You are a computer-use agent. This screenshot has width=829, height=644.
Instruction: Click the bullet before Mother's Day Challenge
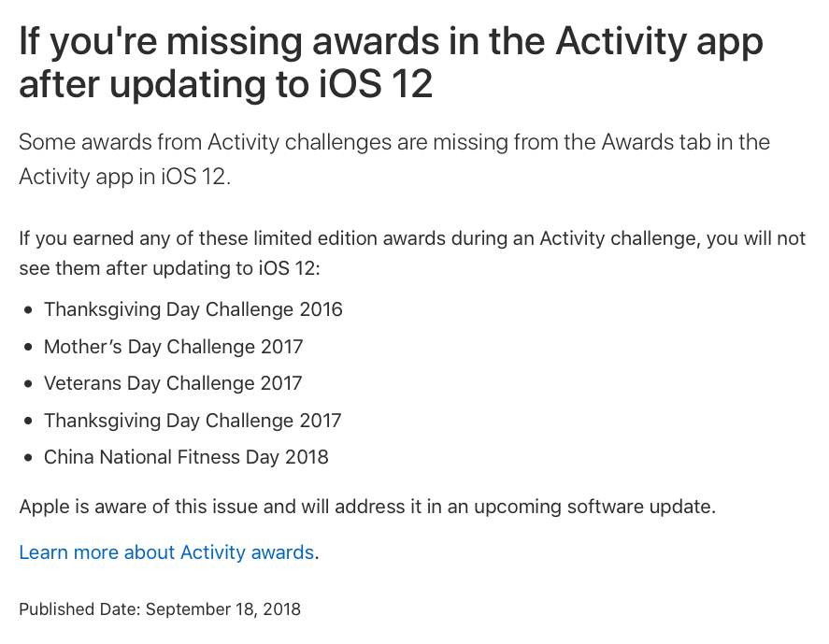[x=29, y=347]
